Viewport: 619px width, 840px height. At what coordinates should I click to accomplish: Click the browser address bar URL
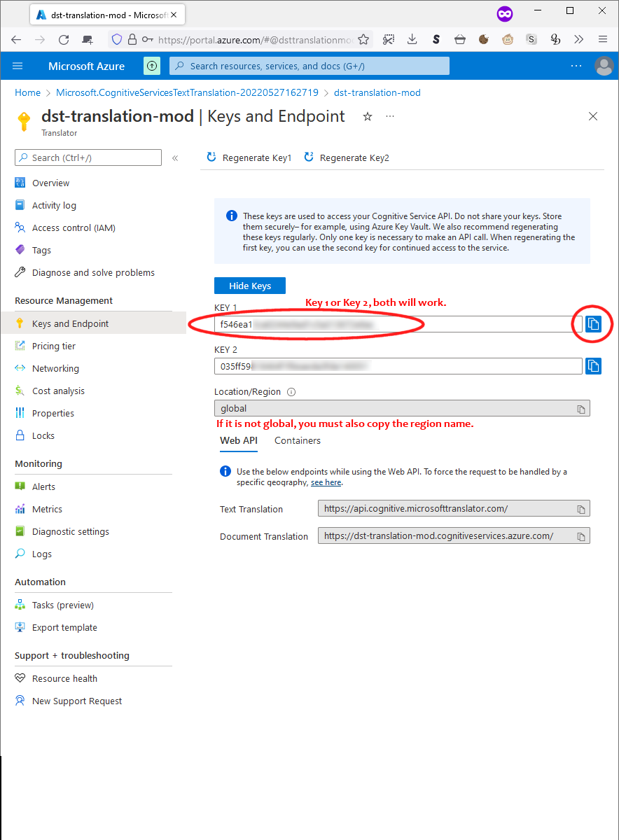[253, 40]
